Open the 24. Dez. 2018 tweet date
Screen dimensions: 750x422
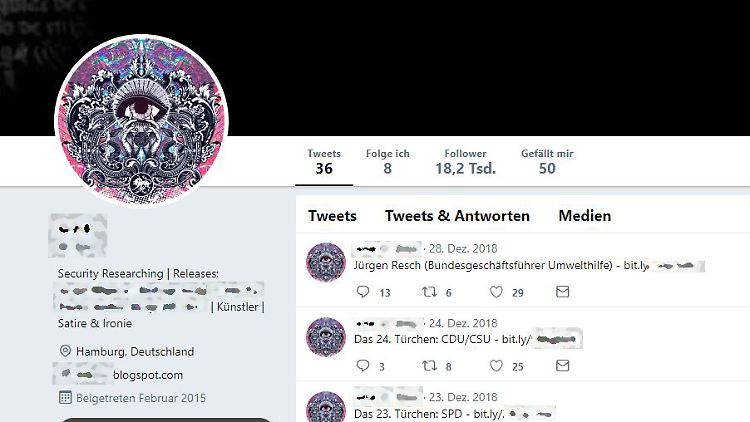(x=463, y=323)
